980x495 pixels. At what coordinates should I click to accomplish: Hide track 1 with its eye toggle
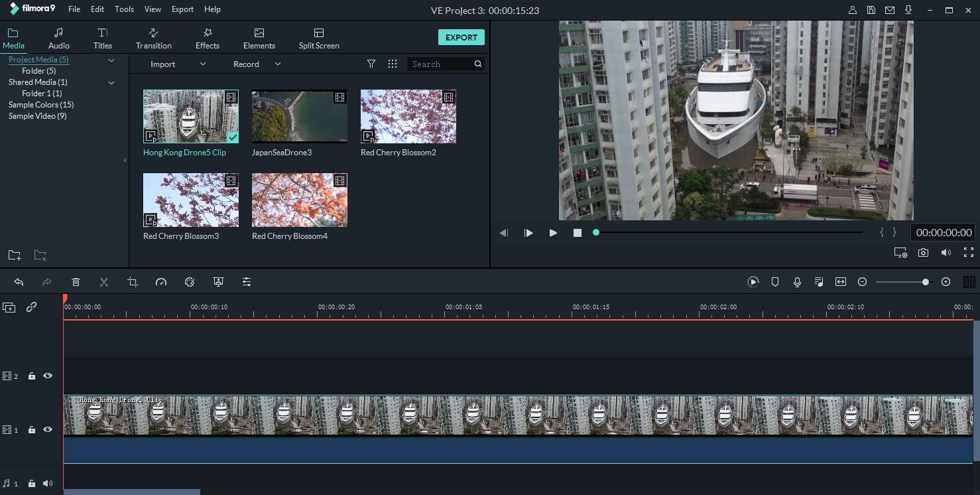tap(47, 429)
